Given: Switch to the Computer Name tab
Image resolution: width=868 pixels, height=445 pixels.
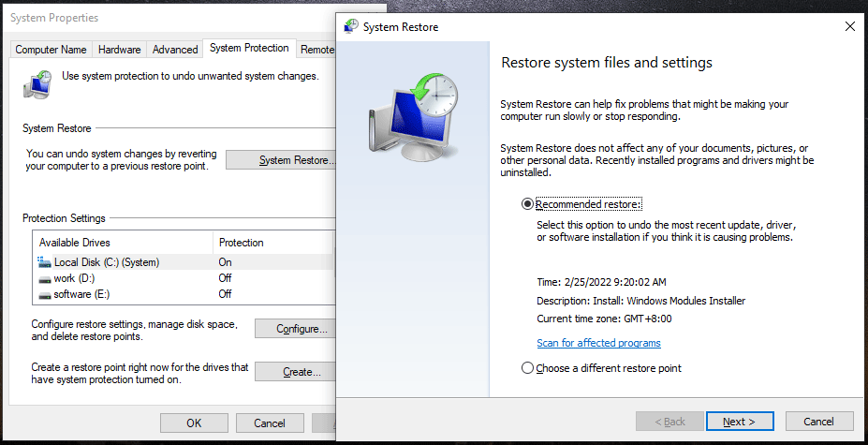Looking at the screenshot, I should click(x=51, y=50).
